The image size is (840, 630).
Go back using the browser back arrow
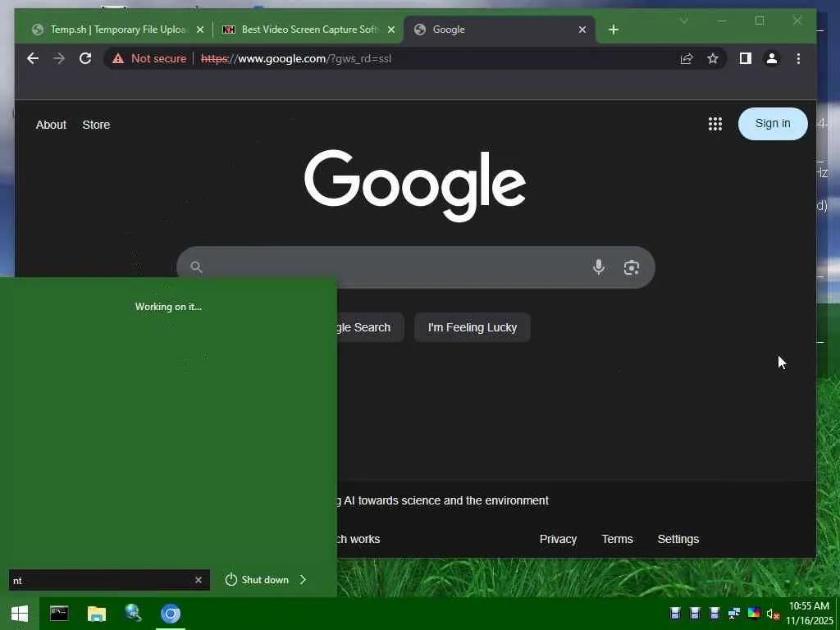pos(33,58)
